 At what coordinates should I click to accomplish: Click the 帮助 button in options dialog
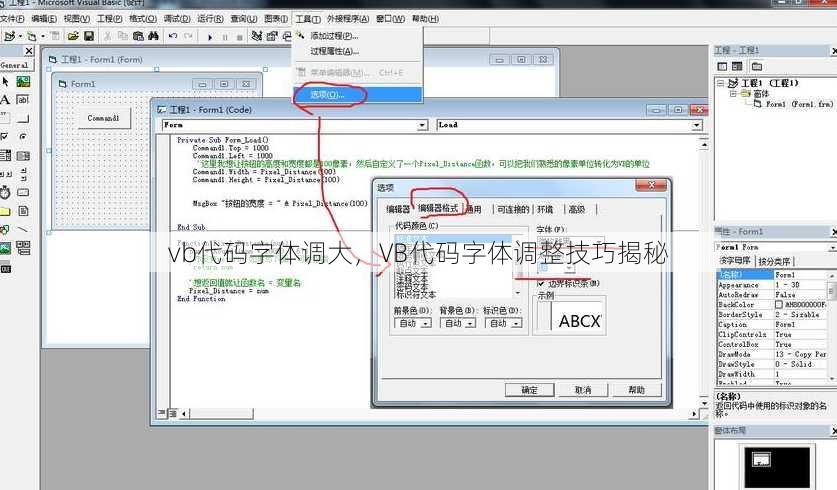pos(636,390)
